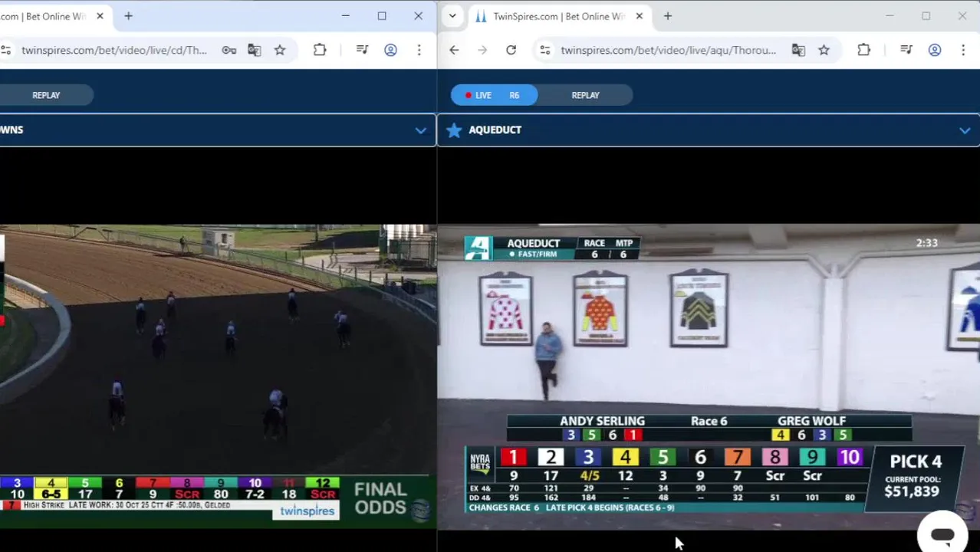Image resolution: width=980 pixels, height=552 pixels.
Task: Bookmark the page with star in right window
Action: pyautogui.click(x=824, y=50)
